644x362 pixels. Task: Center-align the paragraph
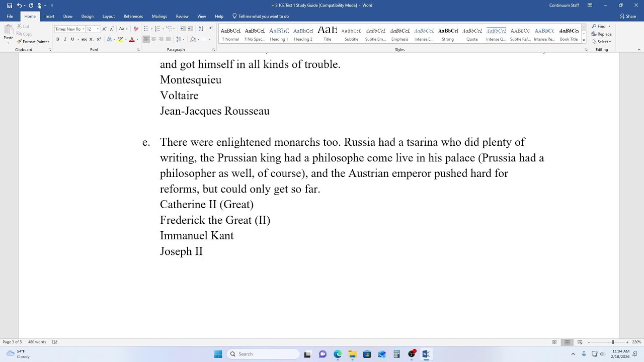153,39
